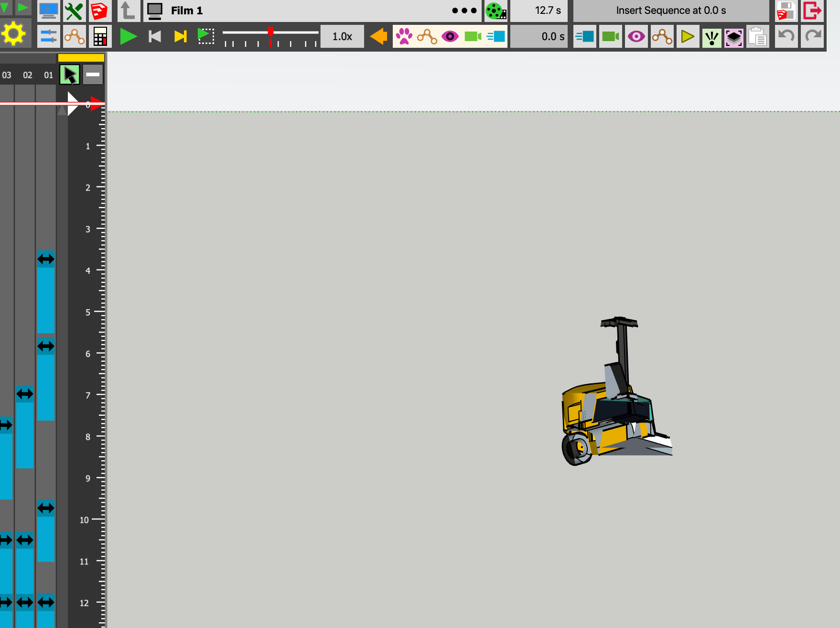Expand the green down triangle at top left
840x628 pixels.
click(x=5, y=8)
